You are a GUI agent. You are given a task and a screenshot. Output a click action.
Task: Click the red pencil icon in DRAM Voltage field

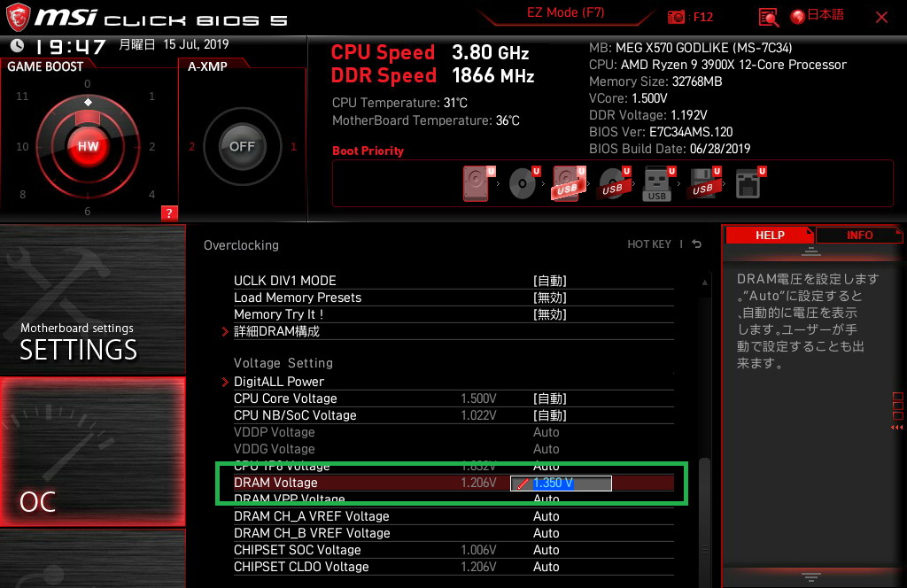(x=522, y=484)
